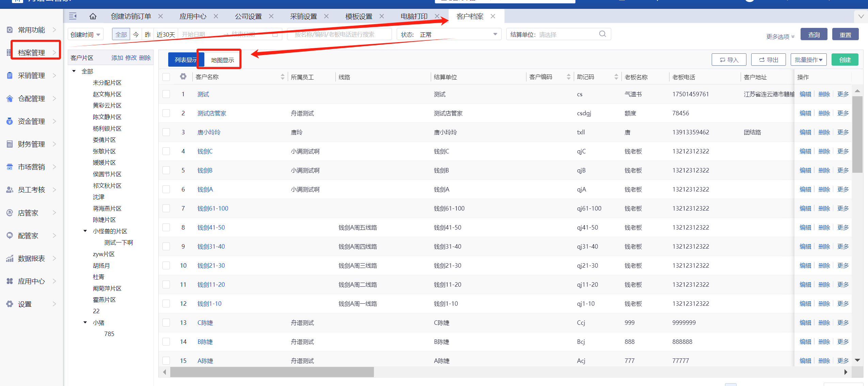The height and width of the screenshot is (386, 868).
Task: Close the 电脑打印 tab
Action: pyautogui.click(x=437, y=16)
